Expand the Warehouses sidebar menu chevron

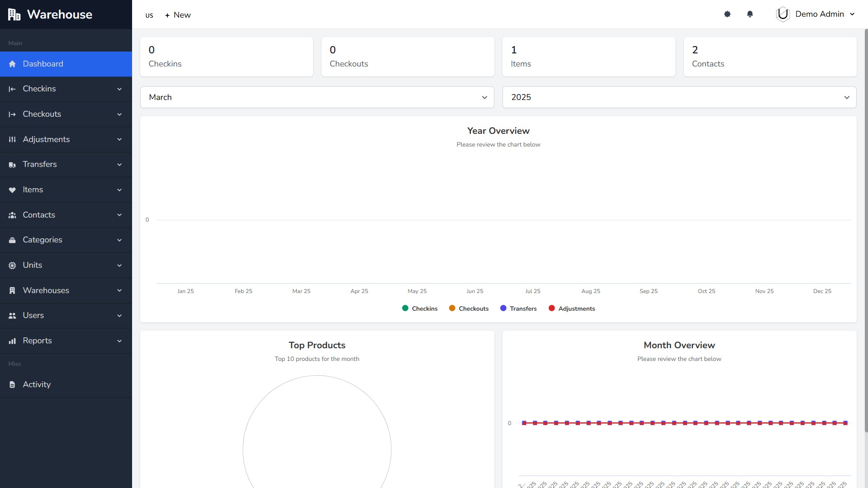coord(119,290)
